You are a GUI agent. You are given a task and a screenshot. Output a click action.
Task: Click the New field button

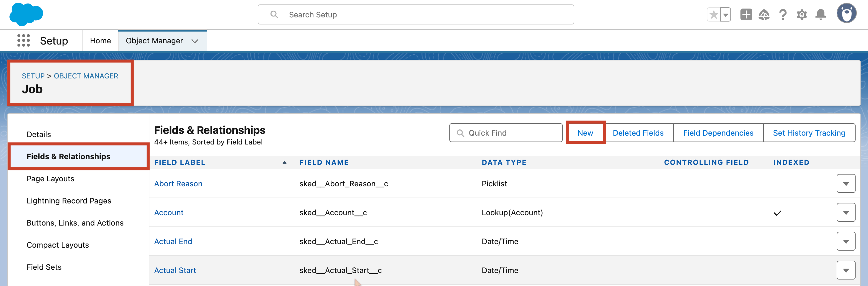coord(585,133)
